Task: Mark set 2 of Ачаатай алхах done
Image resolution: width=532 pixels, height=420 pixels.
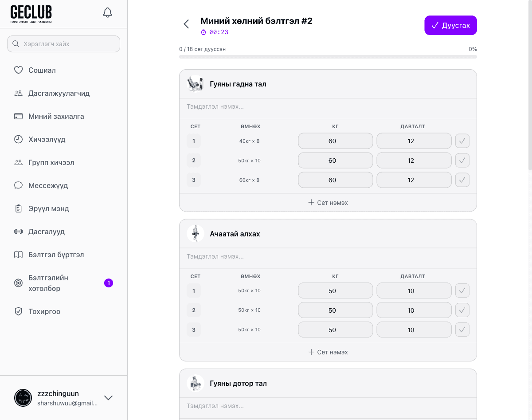Action: point(462,310)
